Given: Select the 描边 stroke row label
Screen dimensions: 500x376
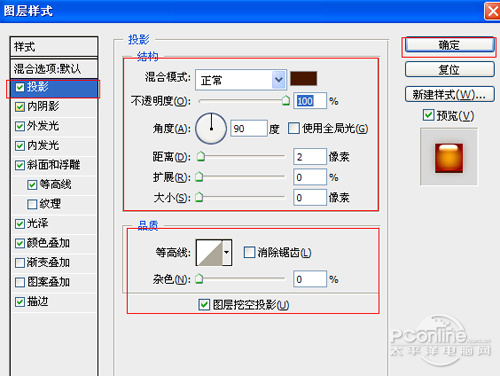Looking at the screenshot, I should tap(38, 302).
